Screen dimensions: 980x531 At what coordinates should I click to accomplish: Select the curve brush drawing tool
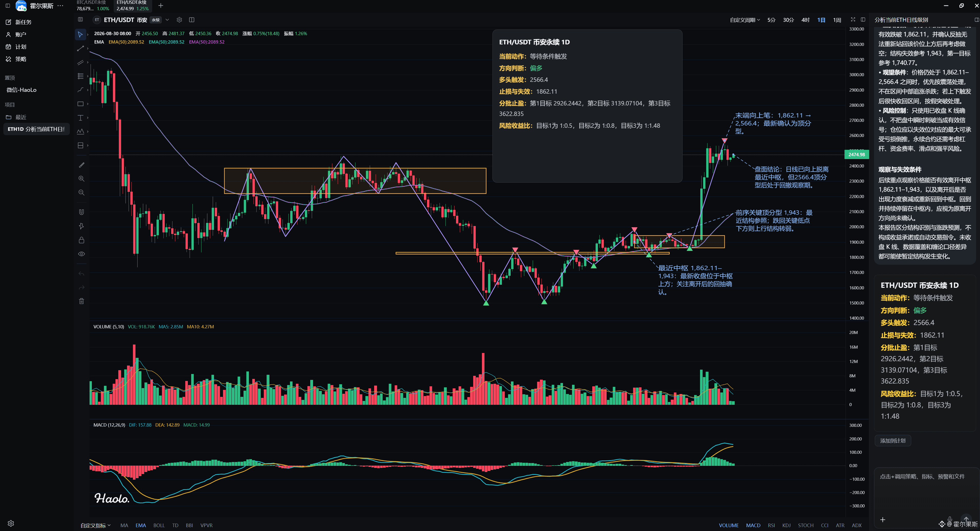pyautogui.click(x=80, y=90)
